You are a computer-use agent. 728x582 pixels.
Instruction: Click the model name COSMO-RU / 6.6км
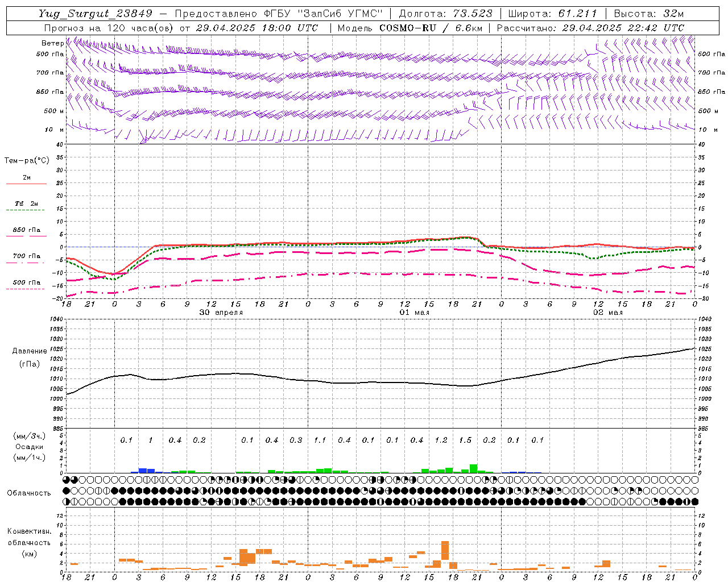tap(431, 28)
